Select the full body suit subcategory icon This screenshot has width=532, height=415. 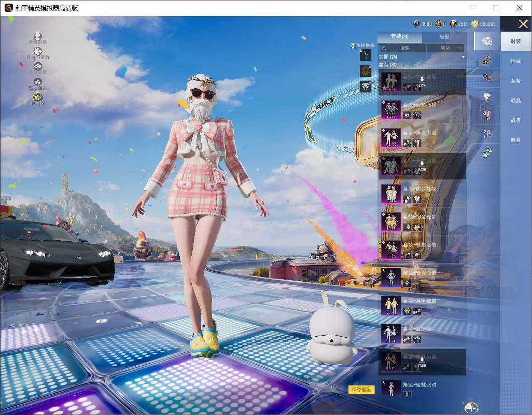[x=487, y=115]
